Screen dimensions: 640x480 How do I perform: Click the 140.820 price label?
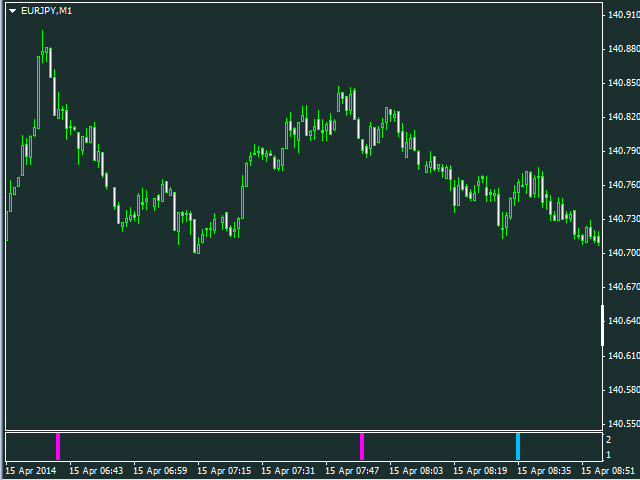point(624,117)
